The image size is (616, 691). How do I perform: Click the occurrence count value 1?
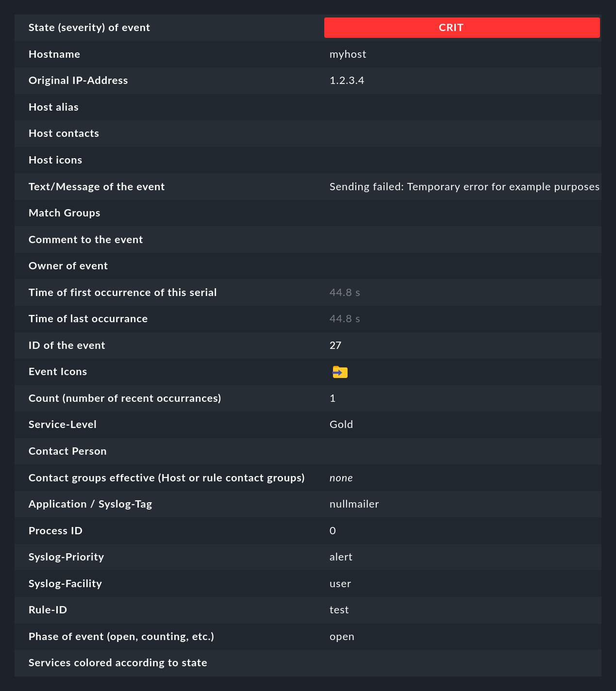point(333,398)
